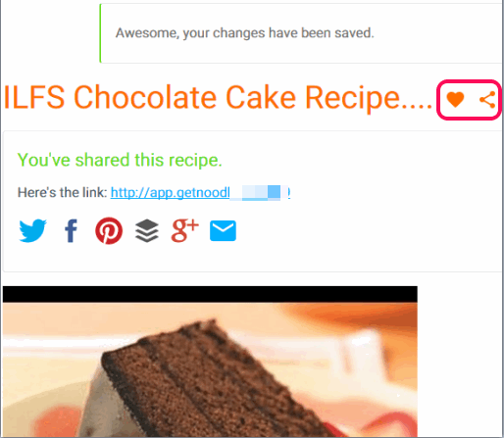Click the green accent edge of the saved notification
This screenshot has height=438, width=504.
click(100, 33)
